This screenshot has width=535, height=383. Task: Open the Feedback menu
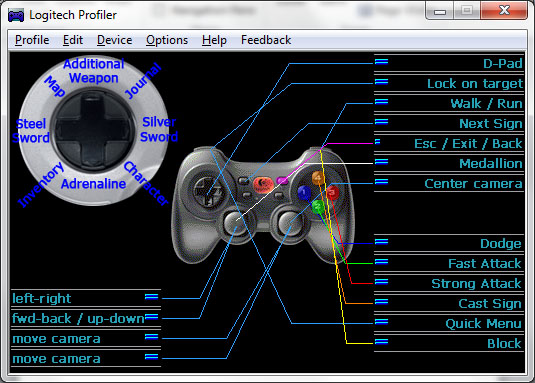(x=266, y=40)
